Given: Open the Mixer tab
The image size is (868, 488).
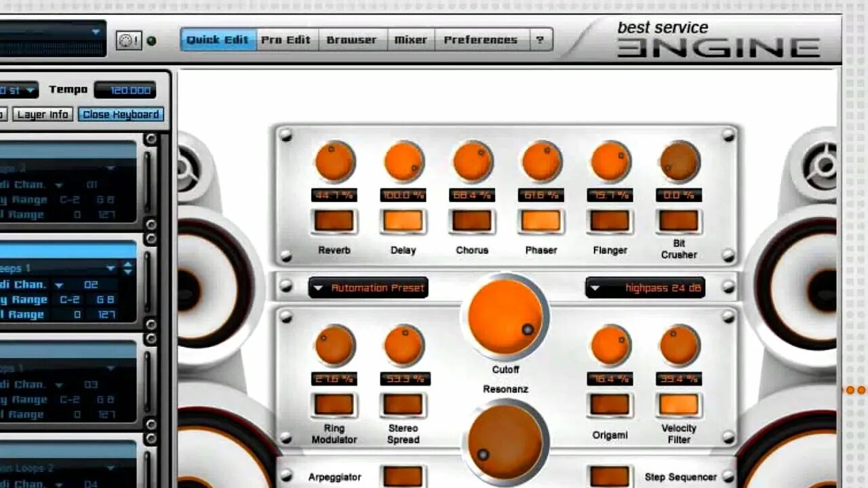Looking at the screenshot, I should point(411,40).
